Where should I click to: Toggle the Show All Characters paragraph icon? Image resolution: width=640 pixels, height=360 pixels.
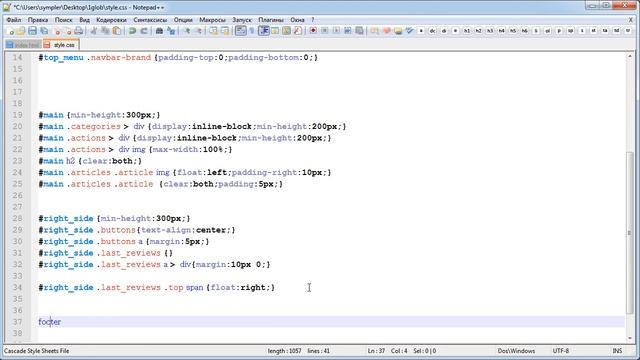252,31
